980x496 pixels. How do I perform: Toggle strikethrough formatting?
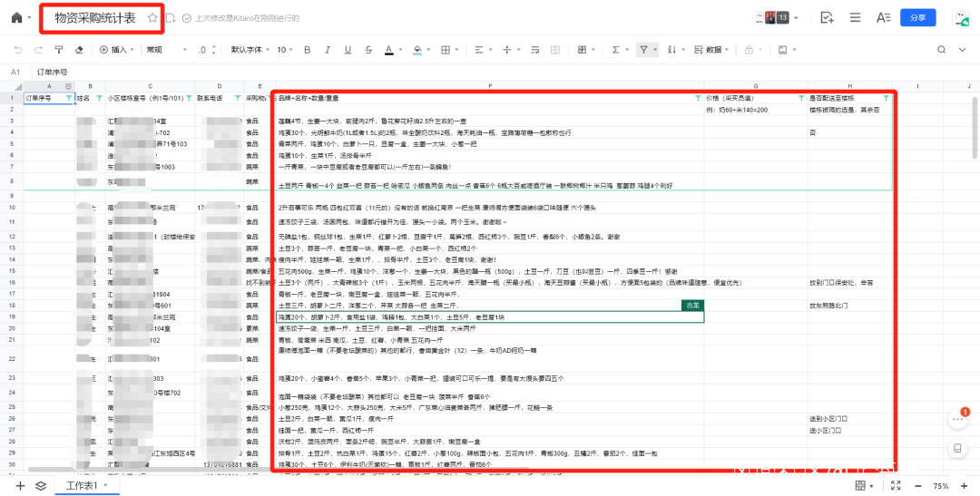pos(368,50)
